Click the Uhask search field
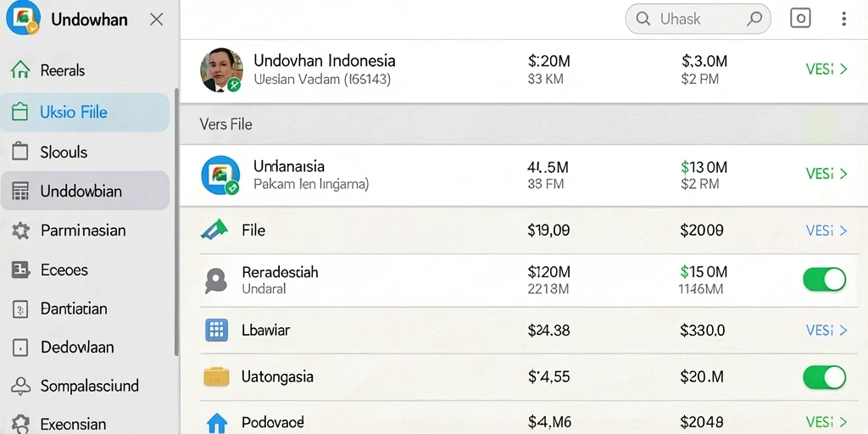 pyautogui.click(x=698, y=19)
